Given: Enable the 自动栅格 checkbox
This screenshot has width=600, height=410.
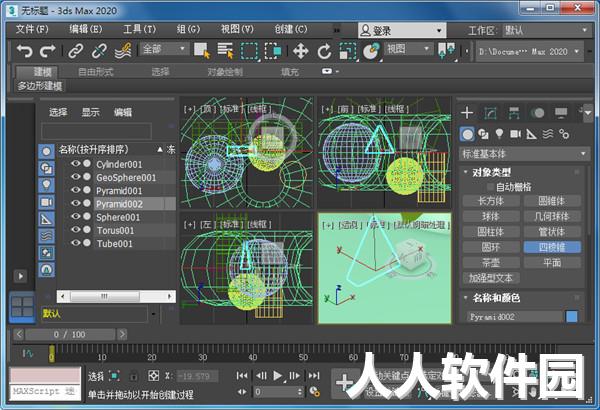Looking at the screenshot, I should (490, 187).
